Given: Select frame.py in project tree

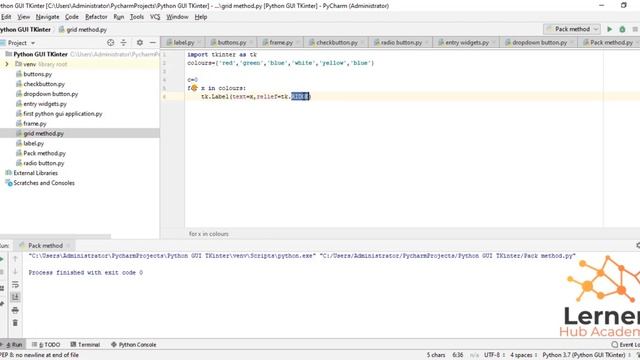Looking at the screenshot, I should pyautogui.click(x=35, y=123).
